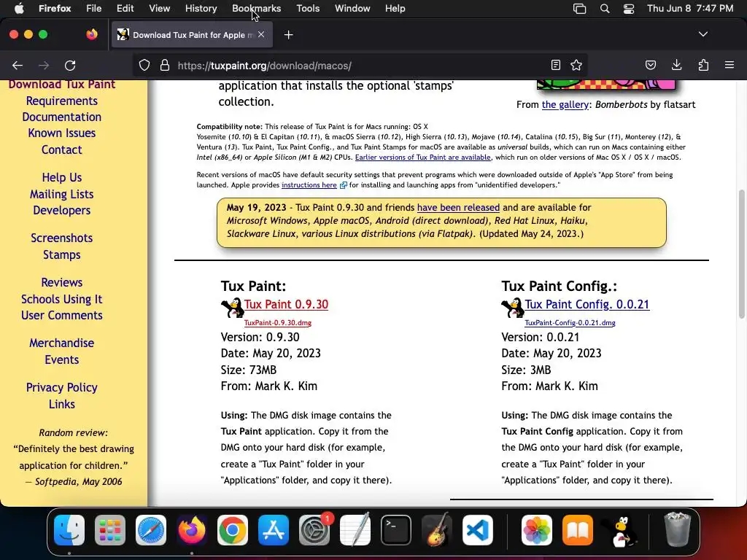Open the File menu

click(93, 8)
